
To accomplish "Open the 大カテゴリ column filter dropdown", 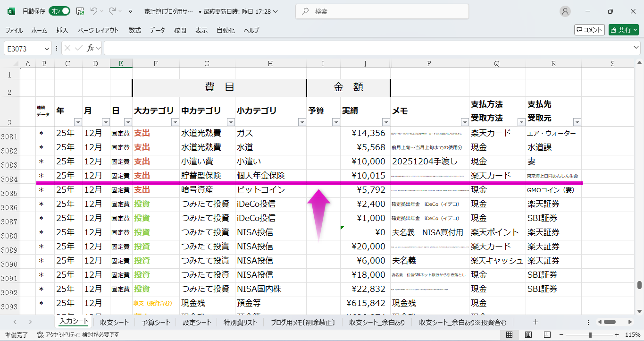I will click(x=175, y=122).
